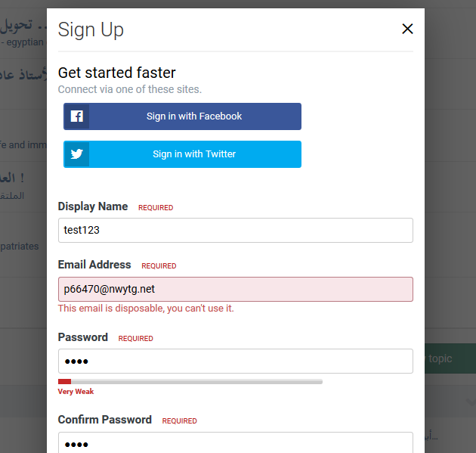Click the Sign Up dialog title
Viewport: 476px width, 453px height.
tap(91, 29)
